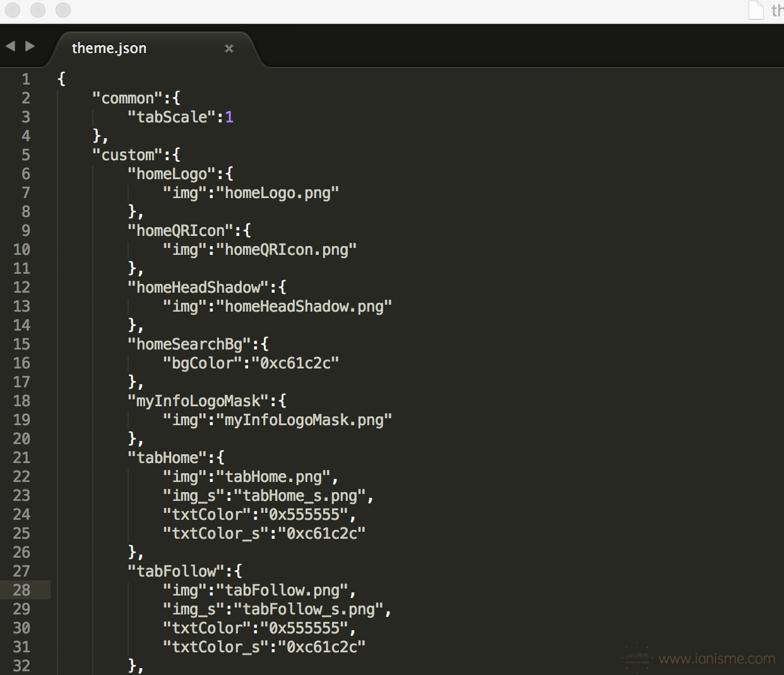
Task: Click the "homeQRIcon" key on line 9
Action: (x=181, y=230)
